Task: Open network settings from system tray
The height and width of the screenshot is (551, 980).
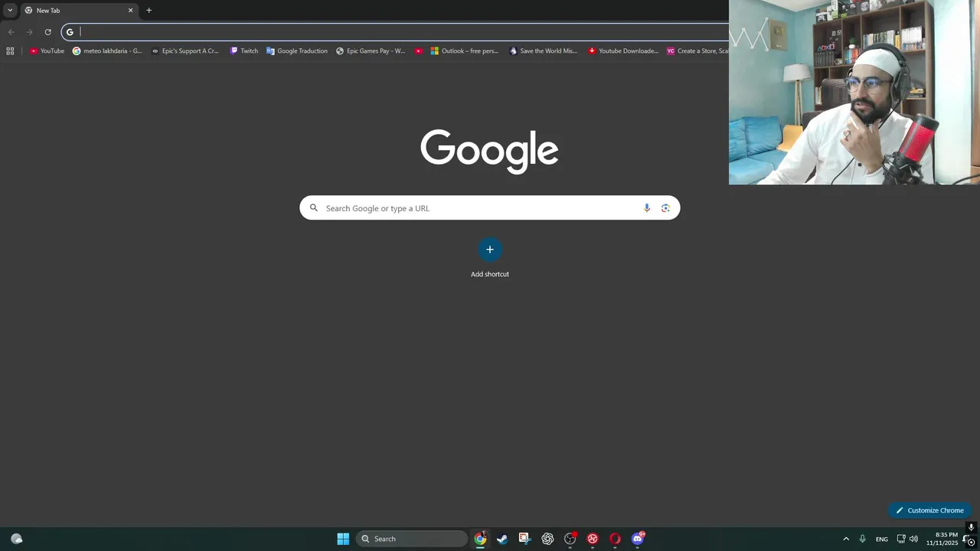Action: 901,539
